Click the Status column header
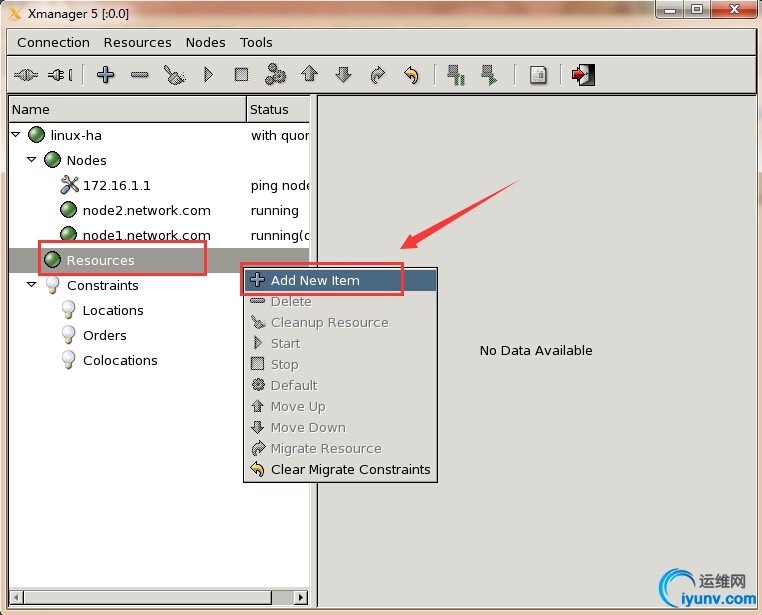Image resolution: width=762 pixels, height=615 pixels. [278, 109]
